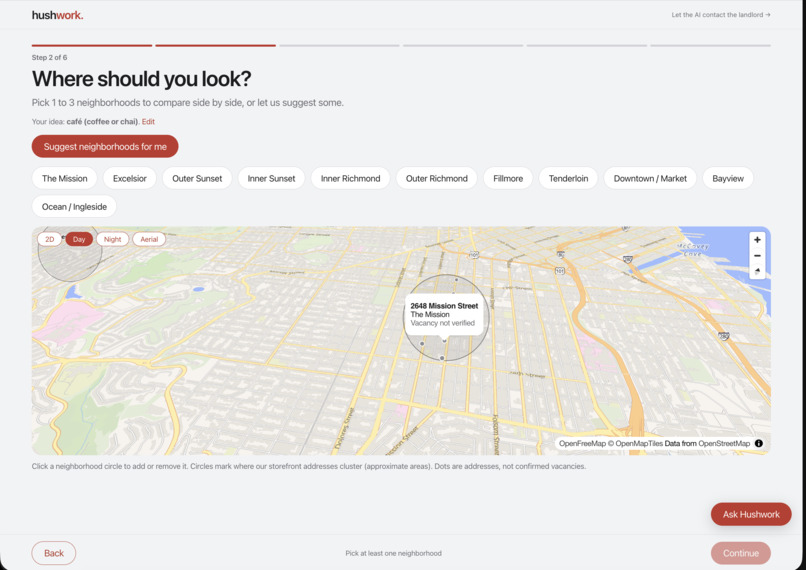Switch map to 2D view

point(49,239)
